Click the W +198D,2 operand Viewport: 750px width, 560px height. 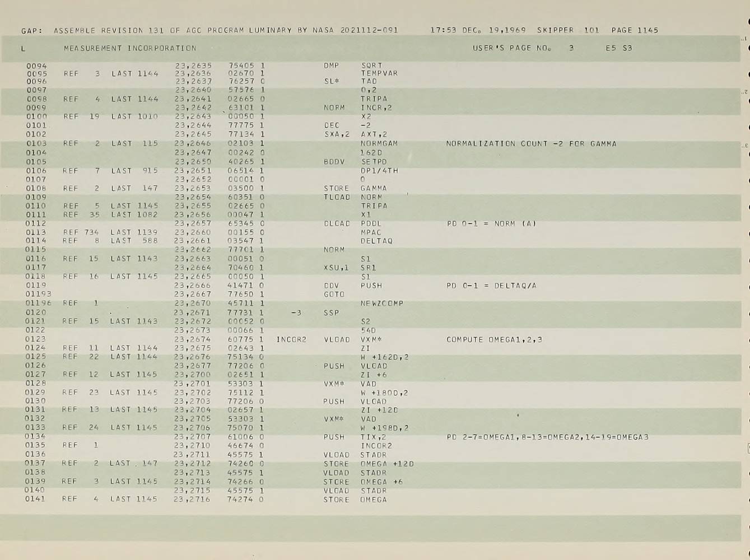(x=384, y=428)
